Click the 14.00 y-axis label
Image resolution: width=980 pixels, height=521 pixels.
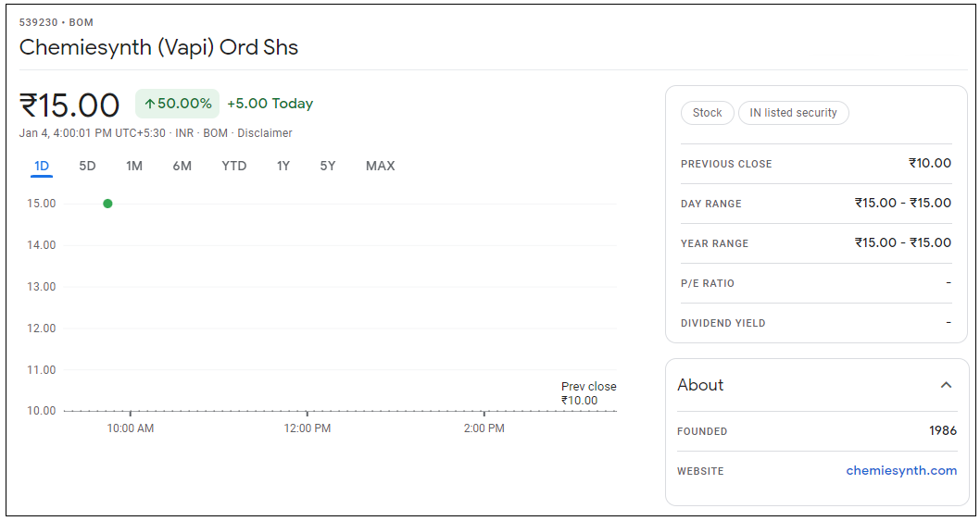click(x=42, y=245)
